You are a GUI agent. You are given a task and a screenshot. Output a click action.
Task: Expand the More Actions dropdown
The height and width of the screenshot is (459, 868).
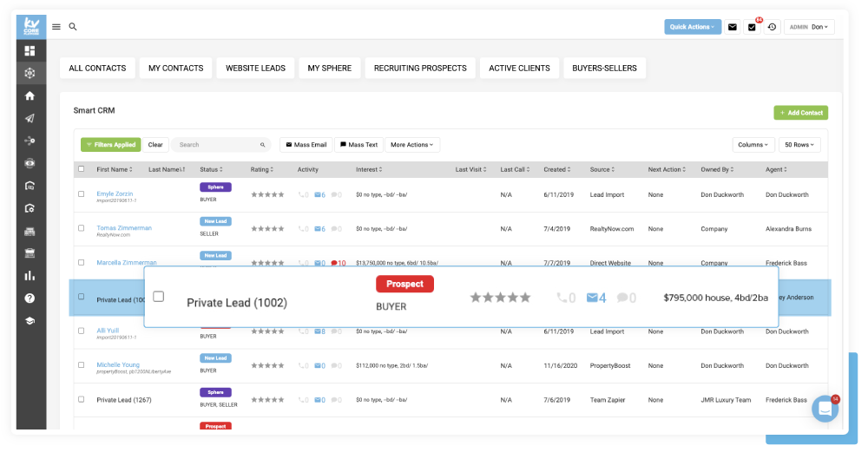click(412, 145)
